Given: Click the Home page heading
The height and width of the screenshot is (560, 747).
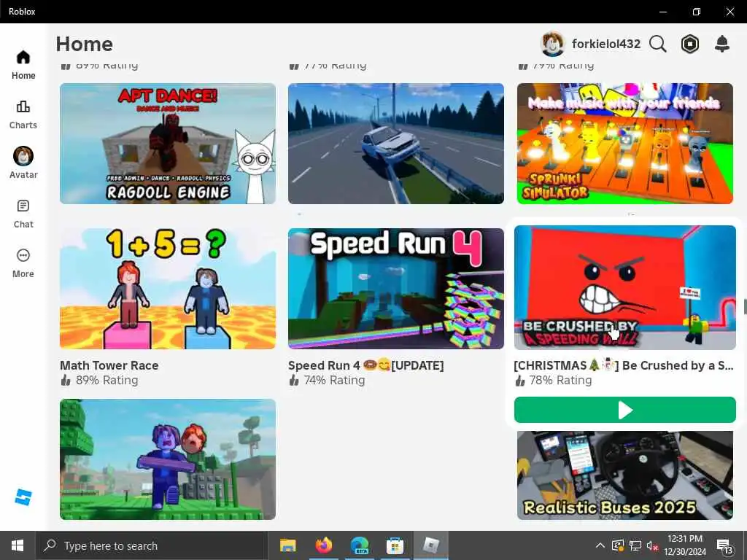Looking at the screenshot, I should [x=85, y=44].
